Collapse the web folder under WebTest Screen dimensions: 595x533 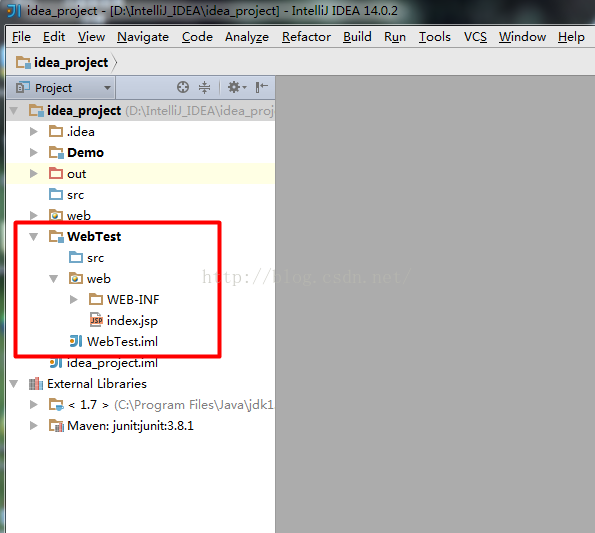click(x=54, y=279)
